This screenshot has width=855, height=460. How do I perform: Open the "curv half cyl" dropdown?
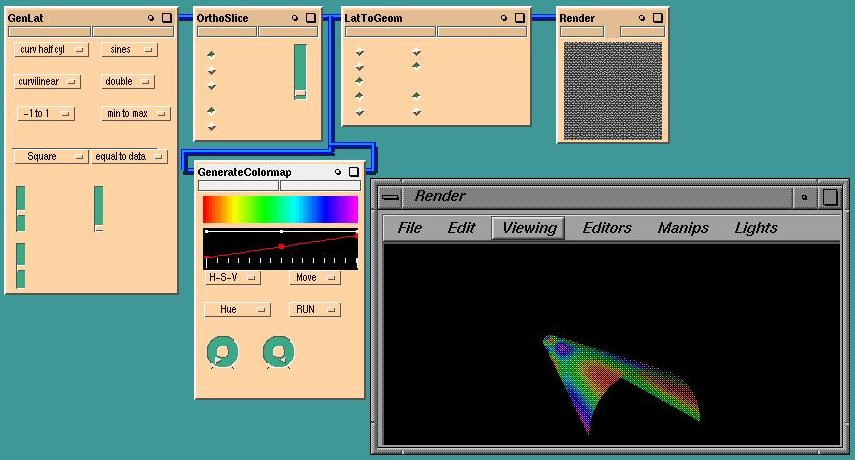52,49
